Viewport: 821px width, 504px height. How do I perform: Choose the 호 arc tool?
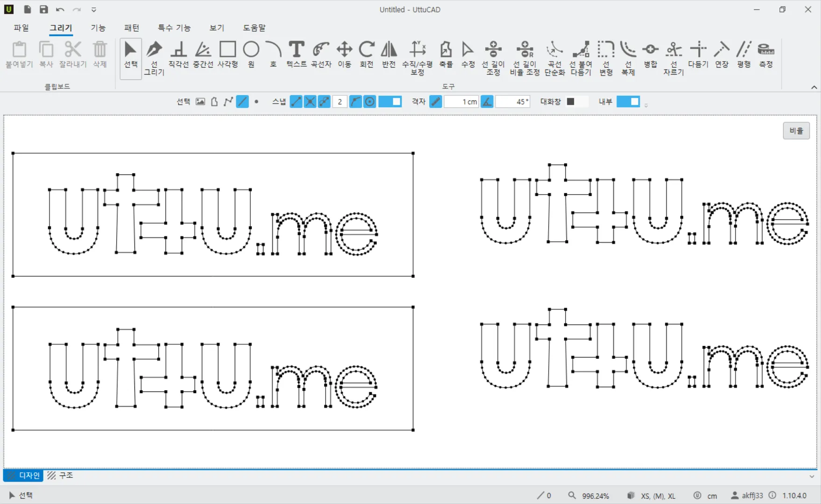[x=273, y=55]
